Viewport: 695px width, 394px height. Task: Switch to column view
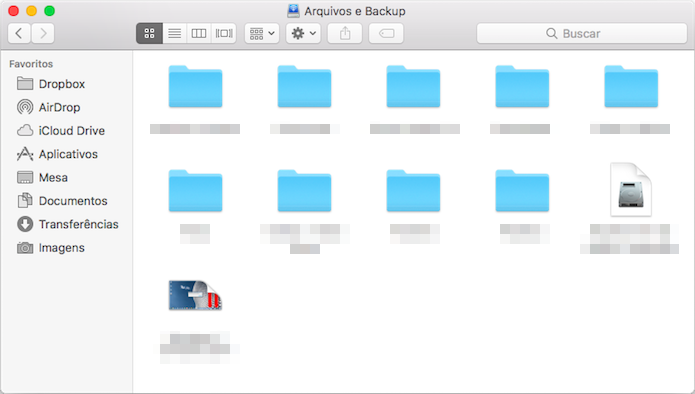click(199, 33)
